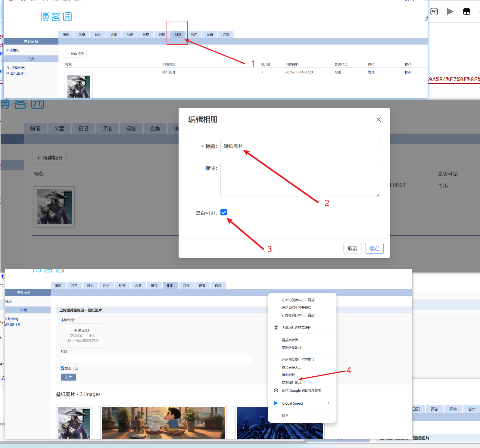
Task: Click the 博客园 logo on the album list page
Action: click(x=56, y=17)
